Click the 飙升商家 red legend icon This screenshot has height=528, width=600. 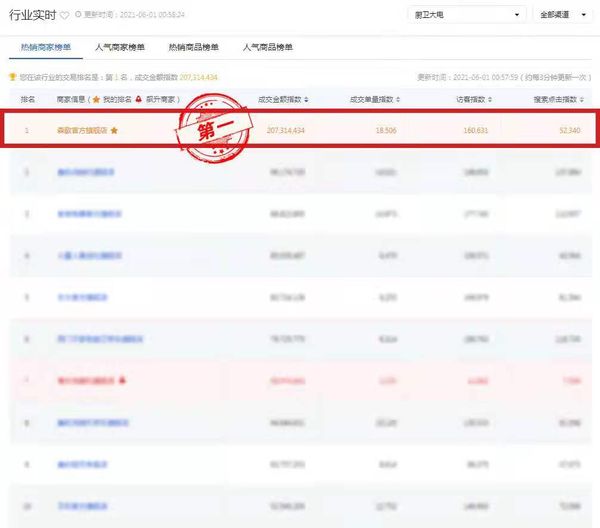138,100
